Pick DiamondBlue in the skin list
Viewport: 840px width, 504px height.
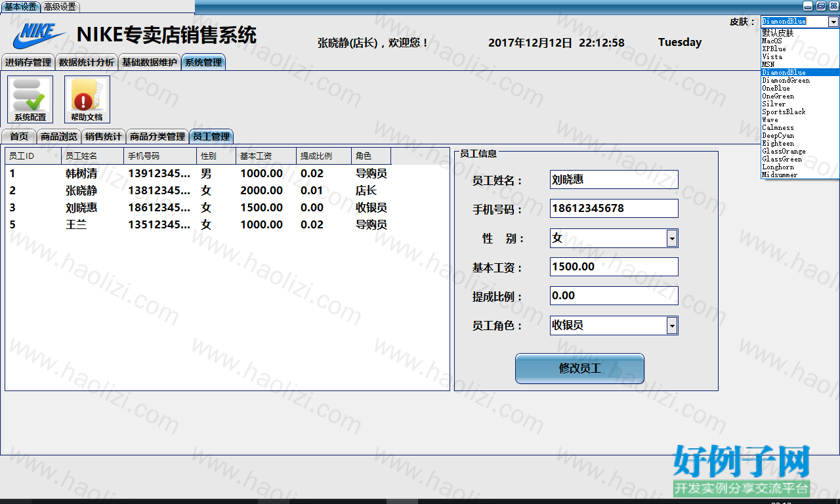point(800,72)
